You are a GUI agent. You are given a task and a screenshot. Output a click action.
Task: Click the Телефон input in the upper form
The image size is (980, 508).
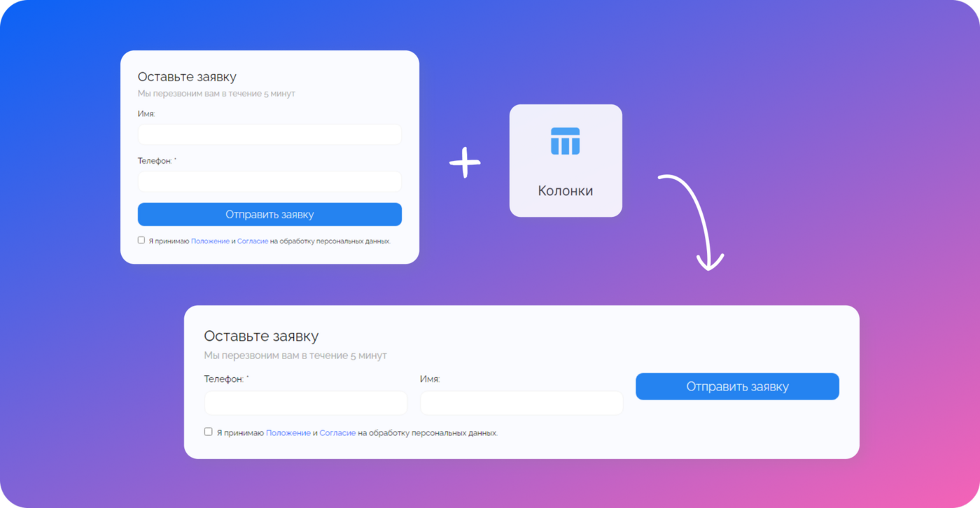(269, 182)
